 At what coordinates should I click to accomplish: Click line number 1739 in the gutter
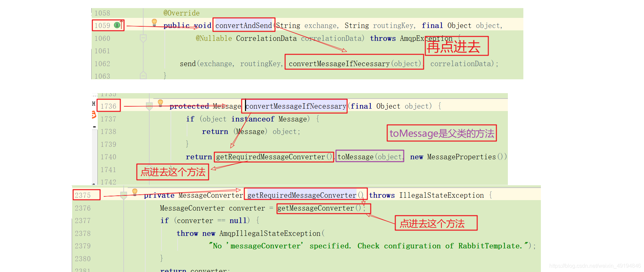108,144
